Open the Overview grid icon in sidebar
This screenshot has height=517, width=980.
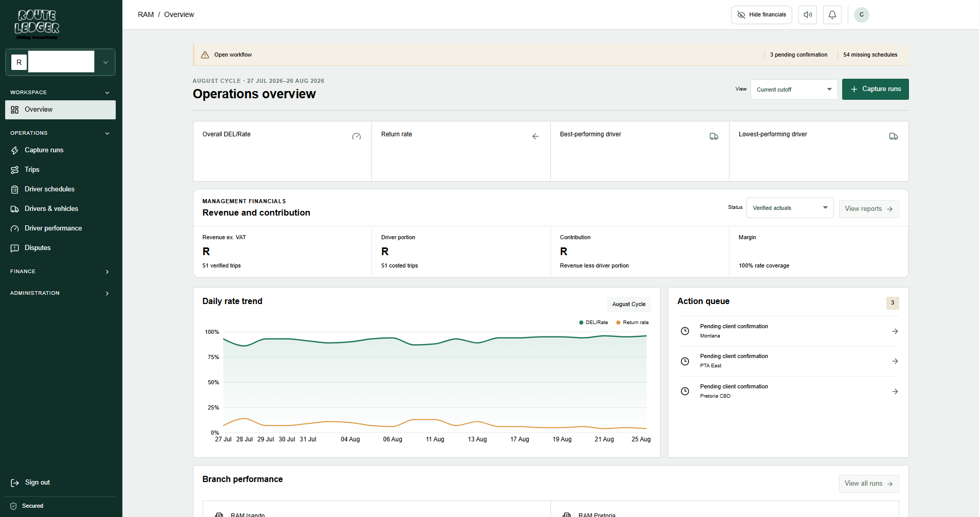click(15, 110)
